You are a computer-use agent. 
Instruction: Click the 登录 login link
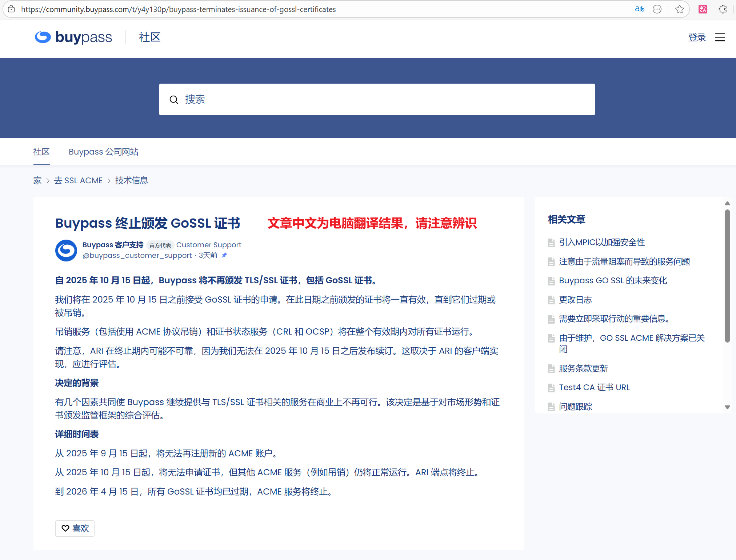pyautogui.click(x=697, y=37)
